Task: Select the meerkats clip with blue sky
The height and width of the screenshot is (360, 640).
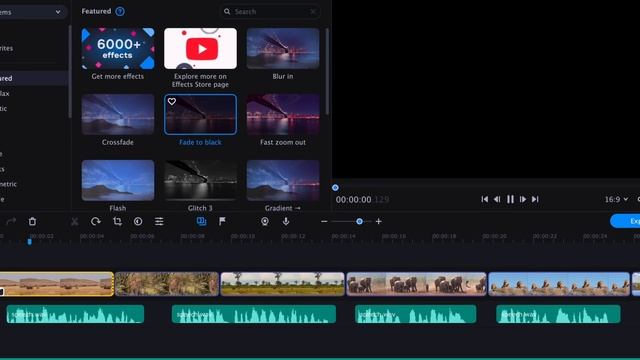Action: pyautogui.click(x=559, y=284)
